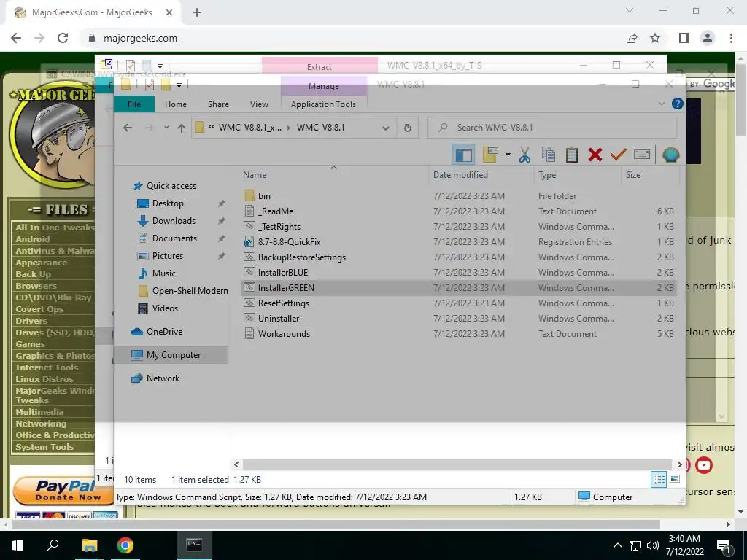Open the recent locations dropdown chevron
Image resolution: width=747 pixels, height=560 pixels.
[x=166, y=128]
